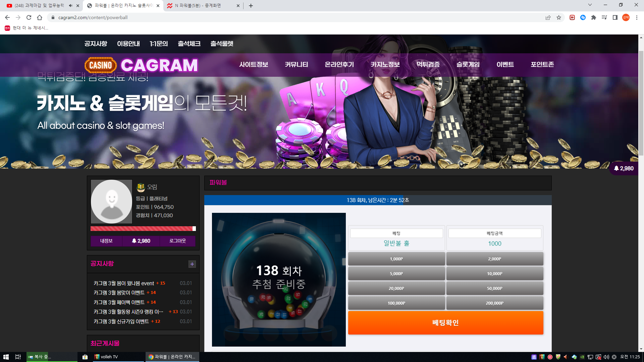
Task: Reload the page with refresh icon
Action: click(x=29, y=17)
